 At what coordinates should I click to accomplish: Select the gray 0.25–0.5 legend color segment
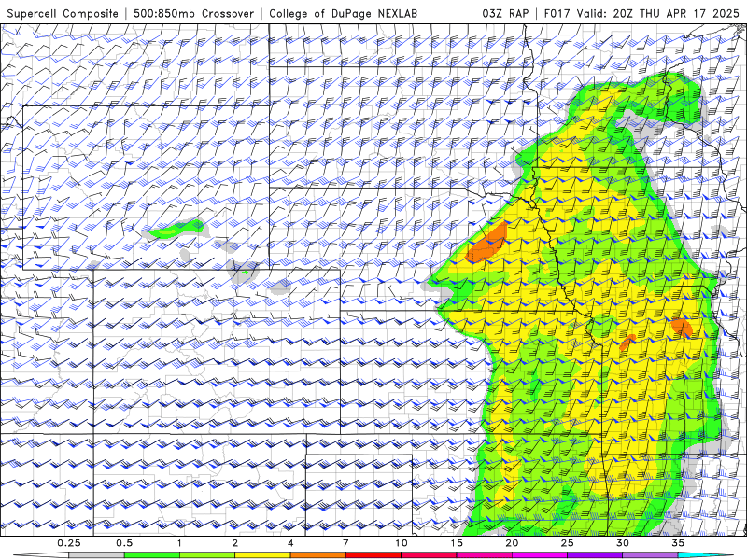click(x=97, y=555)
